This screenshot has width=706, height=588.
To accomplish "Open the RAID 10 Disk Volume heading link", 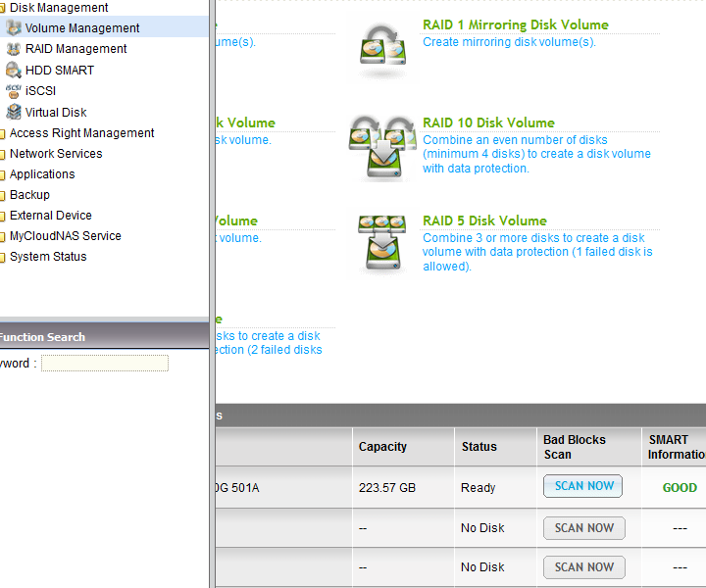I will click(x=488, y=122).
